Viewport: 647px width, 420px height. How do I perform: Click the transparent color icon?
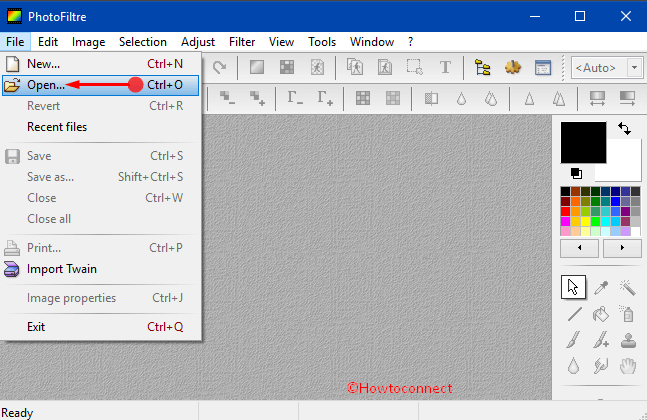click(x=317, y=67)
